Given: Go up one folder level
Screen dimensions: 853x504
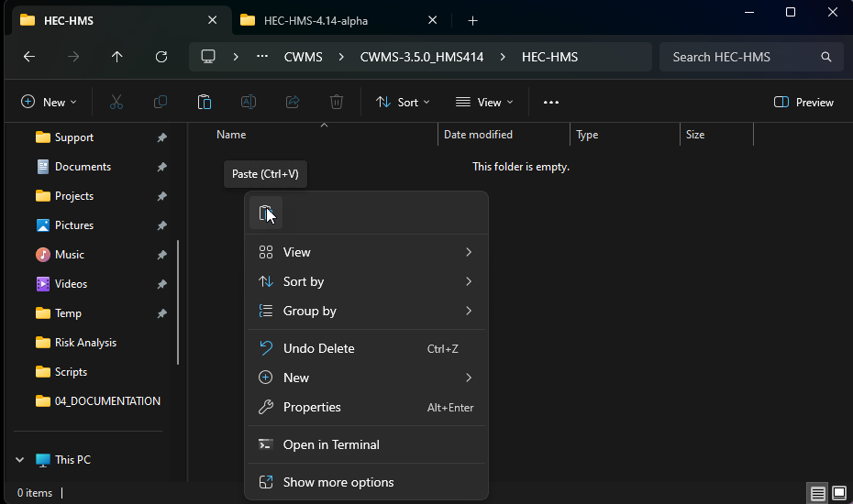Looking at the screenshot, I should (116, 57).
